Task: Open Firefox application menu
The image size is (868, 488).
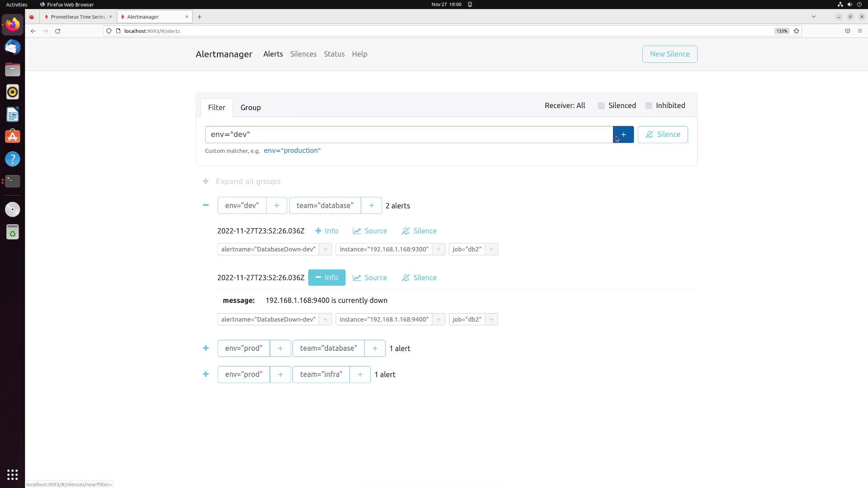Action: point(860,31)
